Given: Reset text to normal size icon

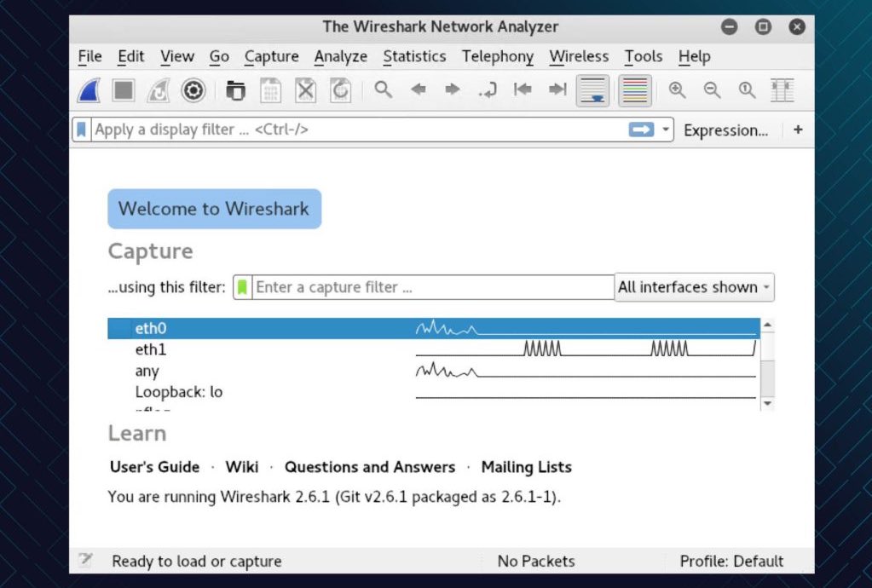Looking at the screenshot, I should coord(747,89).
